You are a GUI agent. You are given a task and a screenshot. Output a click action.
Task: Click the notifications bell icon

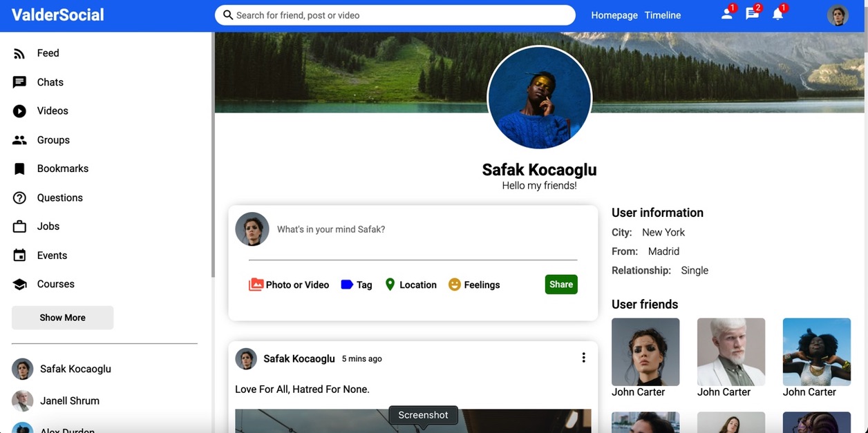tap(777, 15)
